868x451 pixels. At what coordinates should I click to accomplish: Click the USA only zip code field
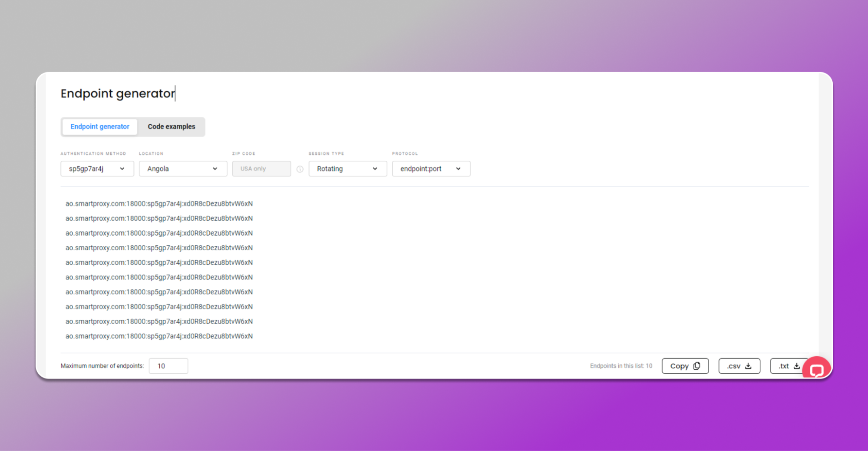(261, 169)
